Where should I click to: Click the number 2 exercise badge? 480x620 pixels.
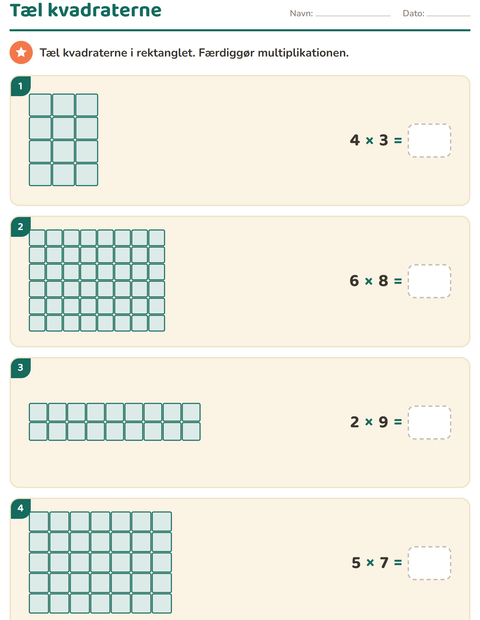pyautogui.click(x=21, y=227)
